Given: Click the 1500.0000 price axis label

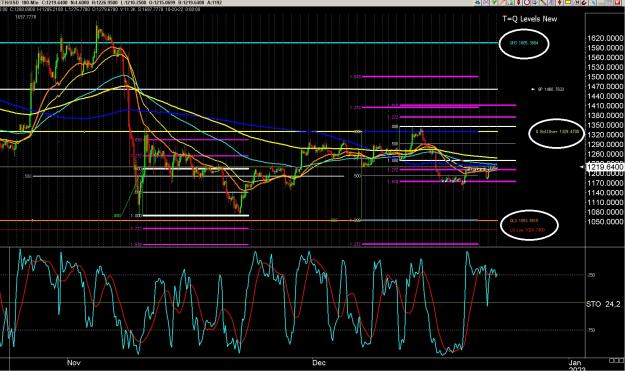Looking at the screenshot, I should pyautogui.click(x=605, y=77).
